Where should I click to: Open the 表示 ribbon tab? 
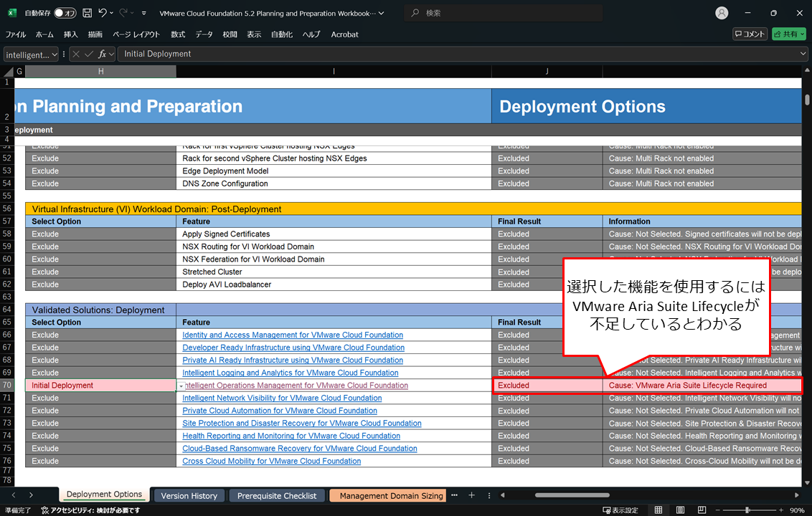coord(254,34)
